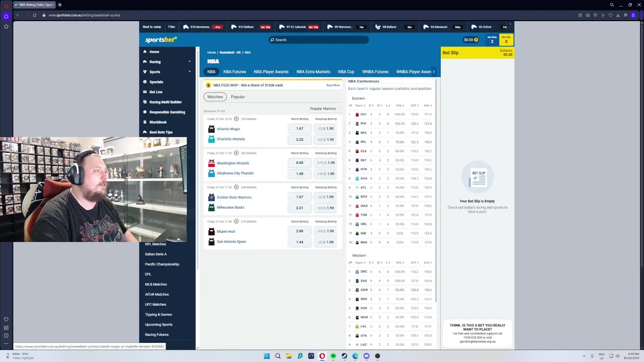Expand the Sports sidebar menu arrow
Image resolution: width=644 pixels, height=362 pixels.
pyautogui.click(x=190, y=72)
